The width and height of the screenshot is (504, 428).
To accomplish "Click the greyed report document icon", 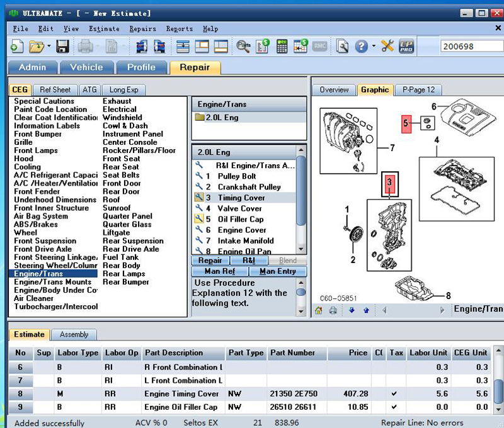I will [112, 47].
